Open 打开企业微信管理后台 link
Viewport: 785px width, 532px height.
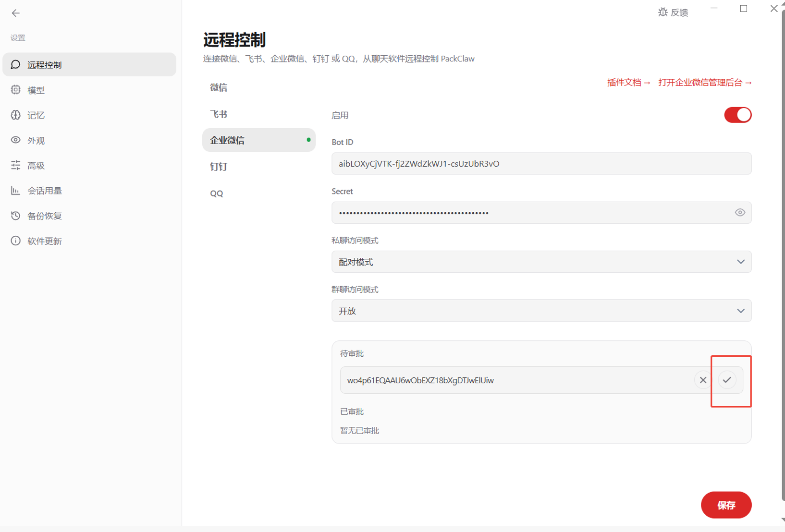pyautogui.click(x=705, y=83)
